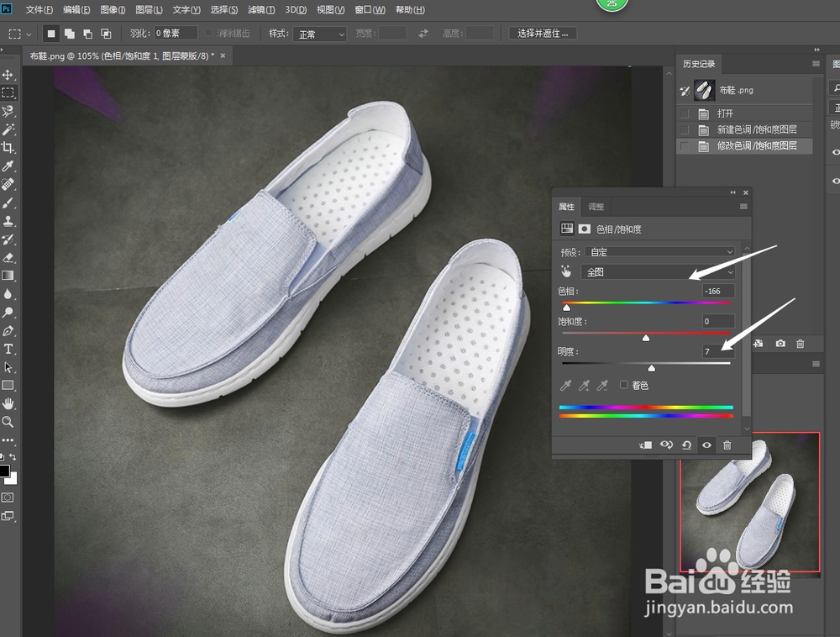Image resolution: width=840 pixels, height=637 pixels.
Task: Choose Intersect with selection mode
Action: [106, 34]
